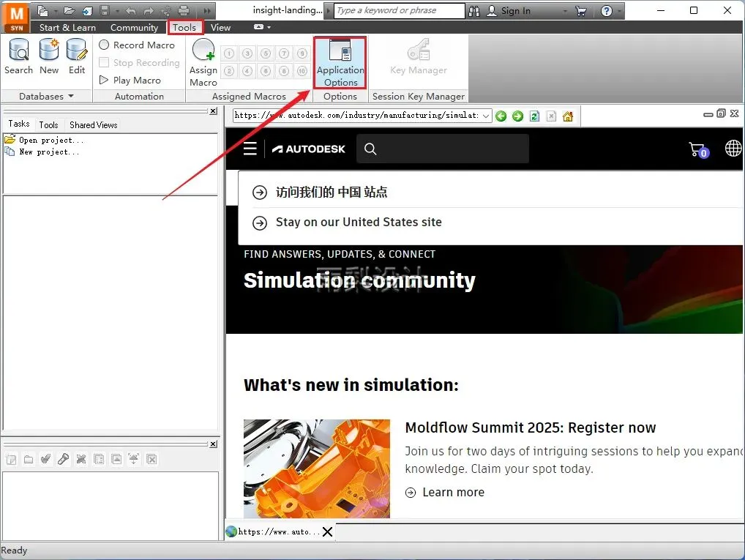Open the Autodesk web shopping cart
745x560 pixels.
698,150
